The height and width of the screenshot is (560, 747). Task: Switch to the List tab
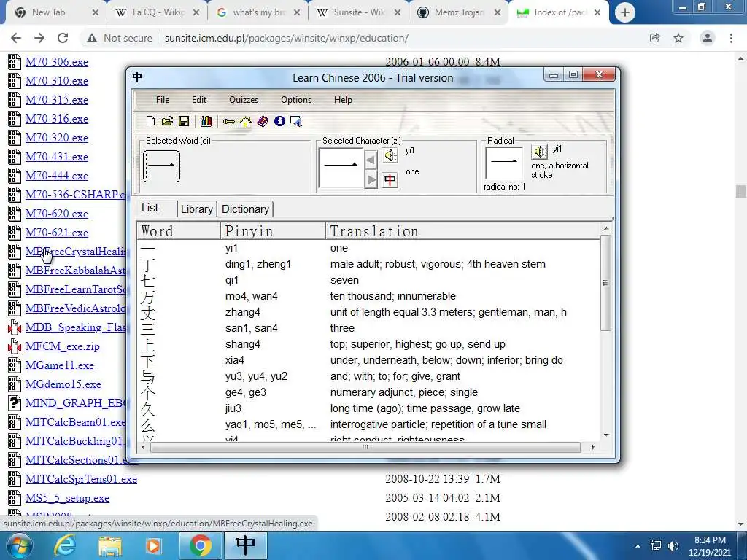[150, 208]
